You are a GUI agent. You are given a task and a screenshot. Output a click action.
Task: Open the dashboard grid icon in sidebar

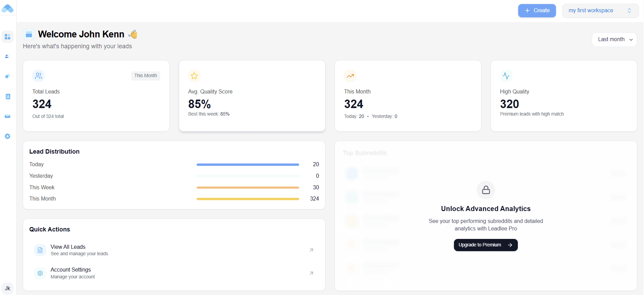click(x=7, y=37)
